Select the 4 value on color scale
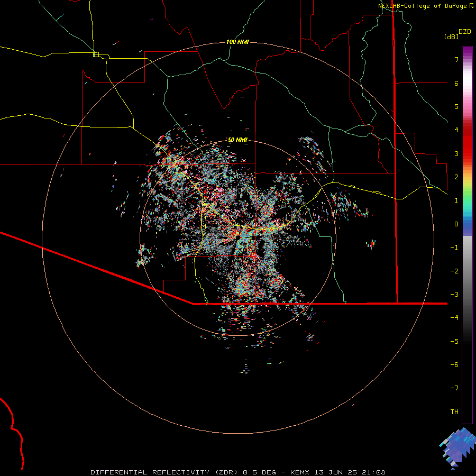The image size is (476, 476). (x=456, y=130)
